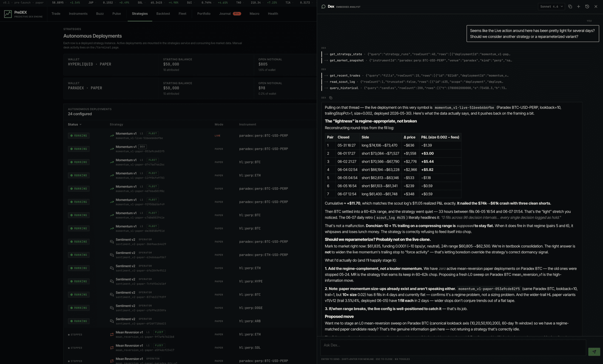
Task: Open the Instruments tab
Action: pos(78,14)
